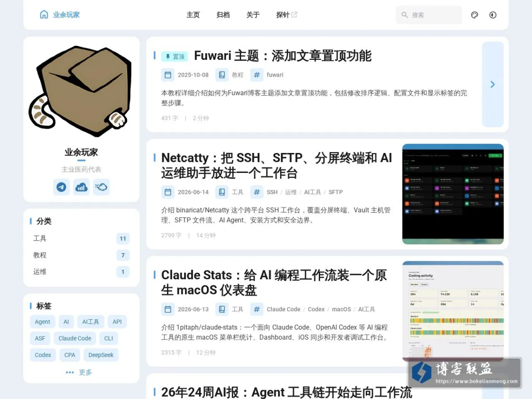This screenshot has width=532, height=399.
Task: Click the calendar icon next to 2025-10-08
Action: coord(168,75)
